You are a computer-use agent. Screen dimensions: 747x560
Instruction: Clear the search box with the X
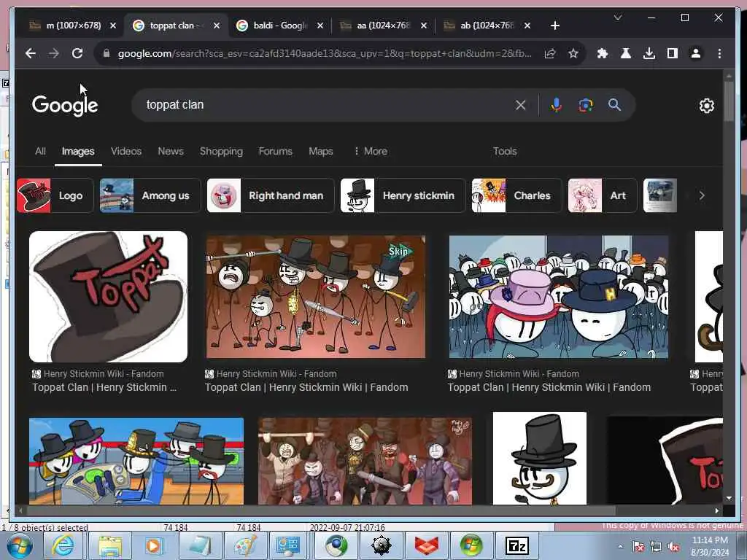tap(521, 105)
